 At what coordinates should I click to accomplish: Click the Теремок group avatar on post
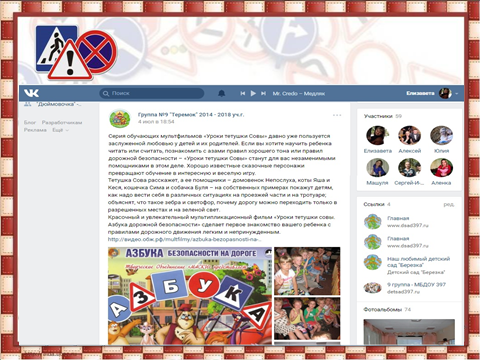(x=120, y=119)
